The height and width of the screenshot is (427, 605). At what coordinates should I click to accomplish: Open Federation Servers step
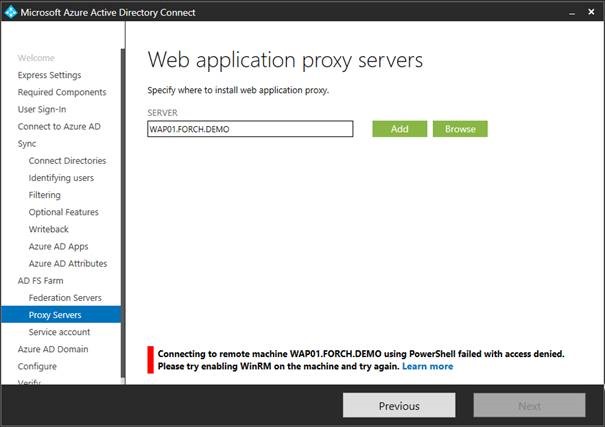(65, 298)
